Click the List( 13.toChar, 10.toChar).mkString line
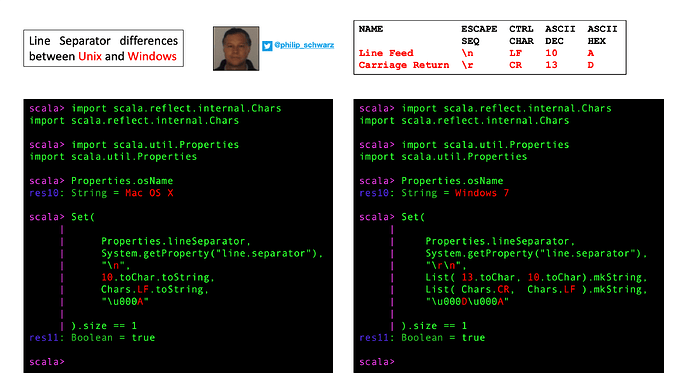 tap(536, 278)
